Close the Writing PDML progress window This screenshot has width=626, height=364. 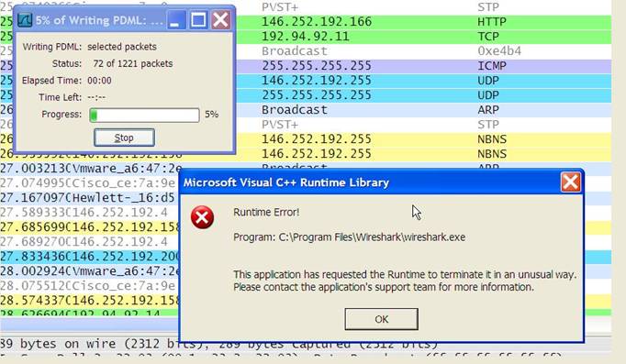coord(220,20)
